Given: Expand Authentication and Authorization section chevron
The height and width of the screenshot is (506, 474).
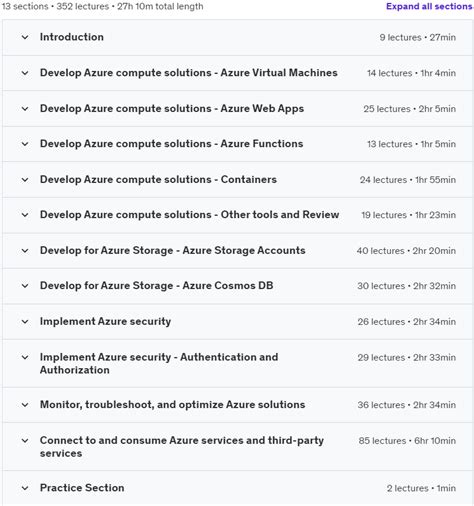Looking at the screenshot, I should pos(25,357).
